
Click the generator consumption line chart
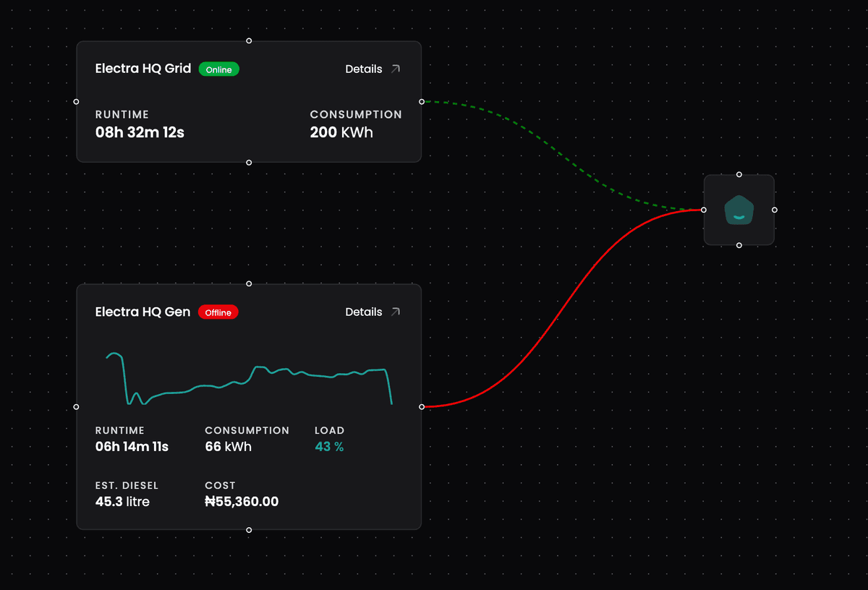249,380
